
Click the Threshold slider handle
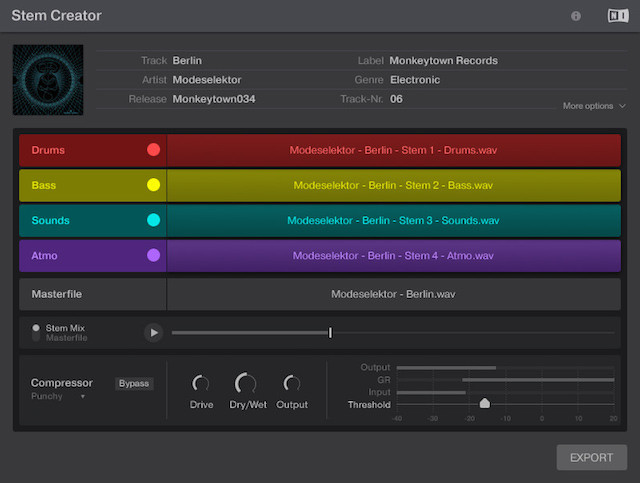click(x=485, y=404)
